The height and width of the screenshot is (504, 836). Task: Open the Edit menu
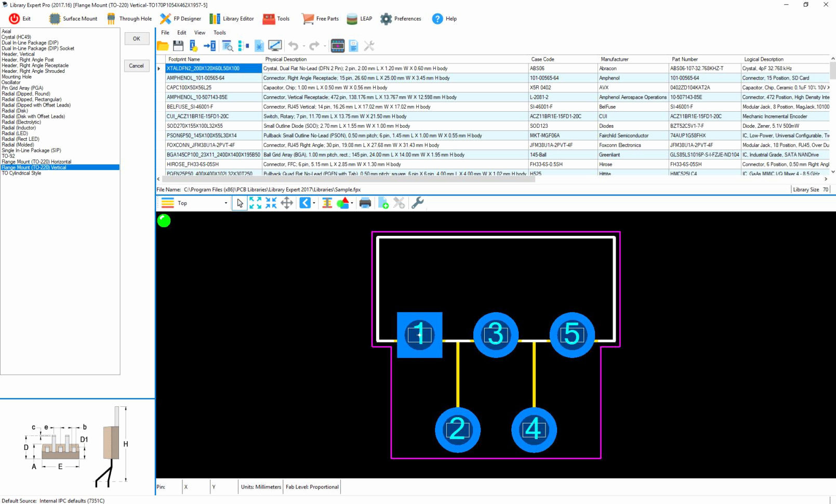[181, 32]
